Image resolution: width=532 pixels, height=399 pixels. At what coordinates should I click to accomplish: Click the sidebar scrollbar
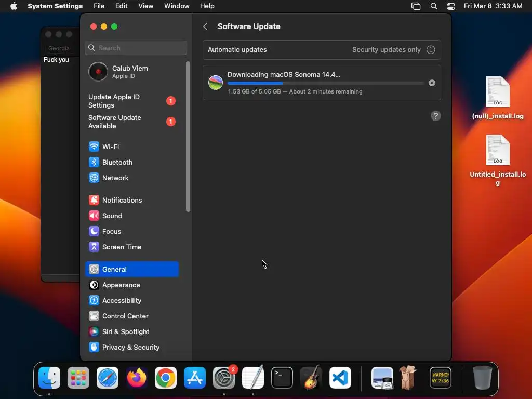[x=188, y=137]
